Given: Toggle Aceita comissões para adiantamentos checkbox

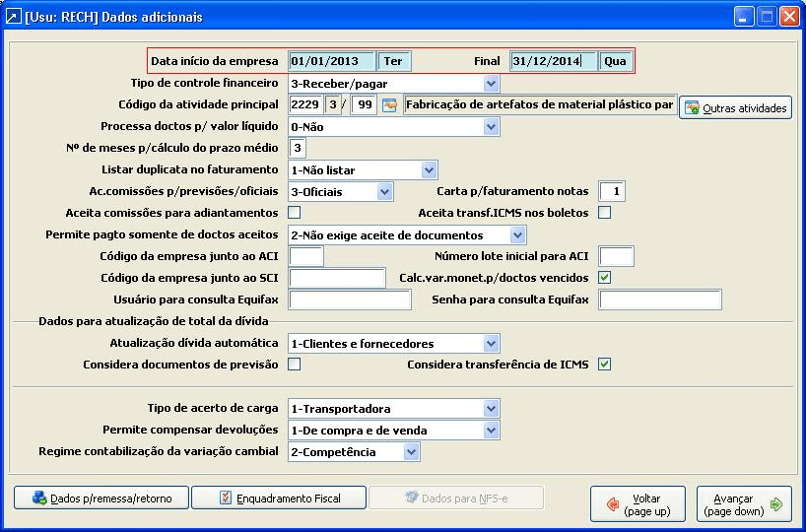Looking at the screenshot, I should (x=294, y=212).
